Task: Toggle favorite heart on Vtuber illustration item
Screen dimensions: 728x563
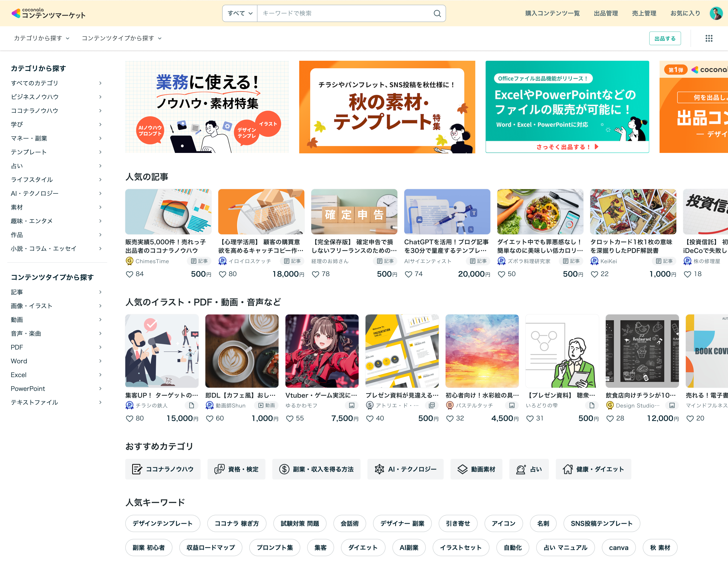Action: click(x=290, y=418)
